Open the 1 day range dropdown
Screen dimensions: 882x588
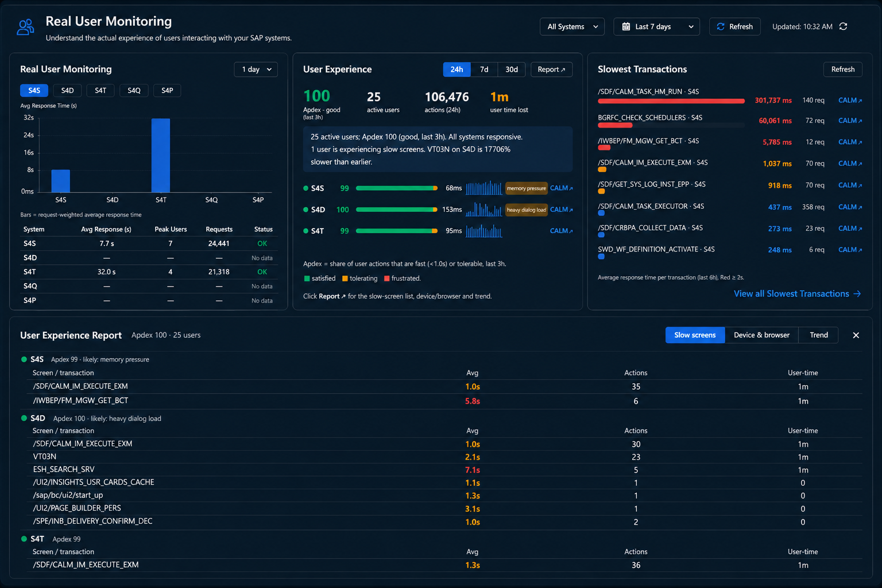[x=256, y=69]
